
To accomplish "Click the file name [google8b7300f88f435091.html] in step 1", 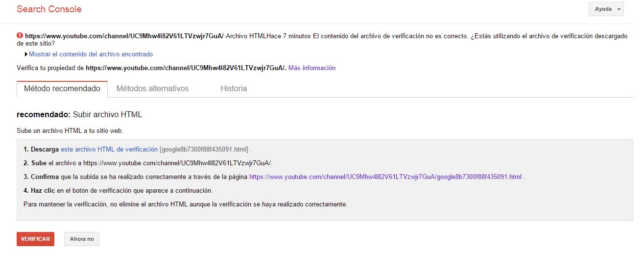I will click(204, 150).
